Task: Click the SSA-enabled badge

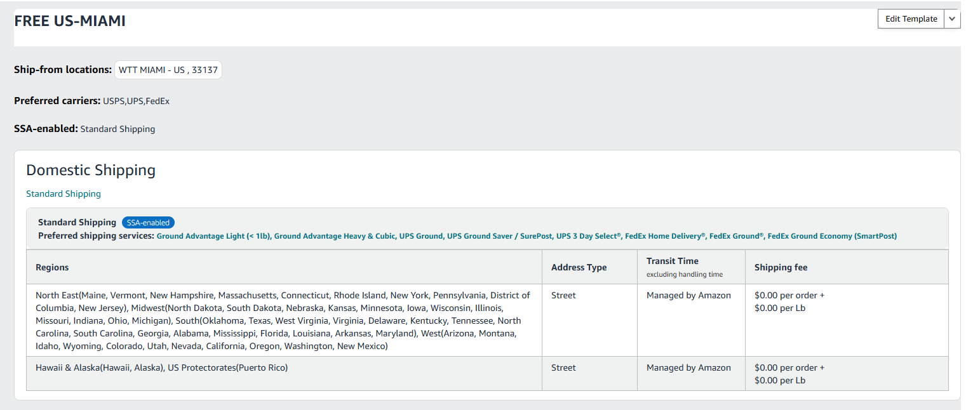Action: [x=148, y=223]
